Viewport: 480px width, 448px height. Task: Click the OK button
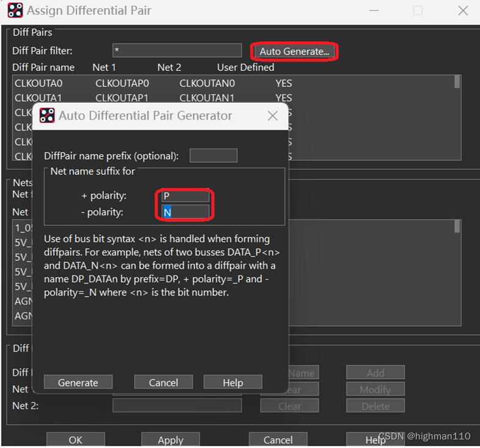pyautogui.click(x=75, y=440)
